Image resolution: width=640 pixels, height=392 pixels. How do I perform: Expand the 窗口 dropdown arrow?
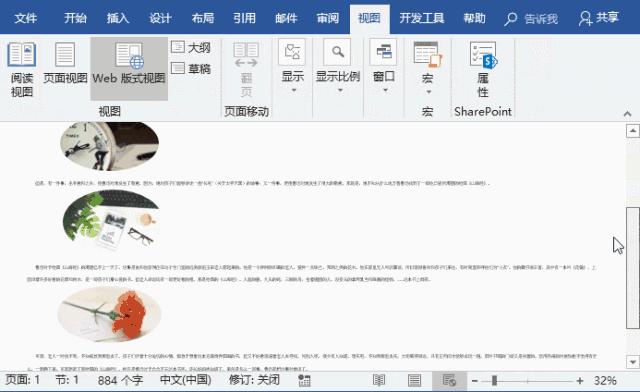click(x=385, y=90)
